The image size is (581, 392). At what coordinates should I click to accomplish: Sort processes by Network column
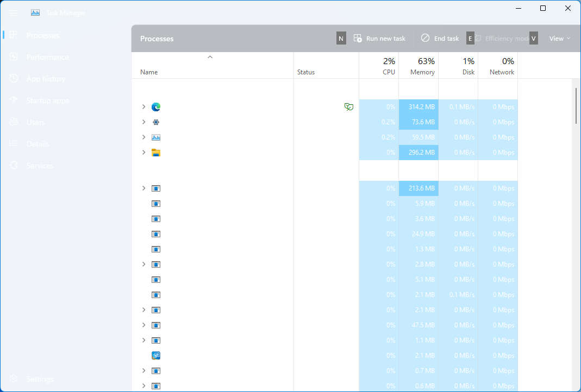[498, 66]
